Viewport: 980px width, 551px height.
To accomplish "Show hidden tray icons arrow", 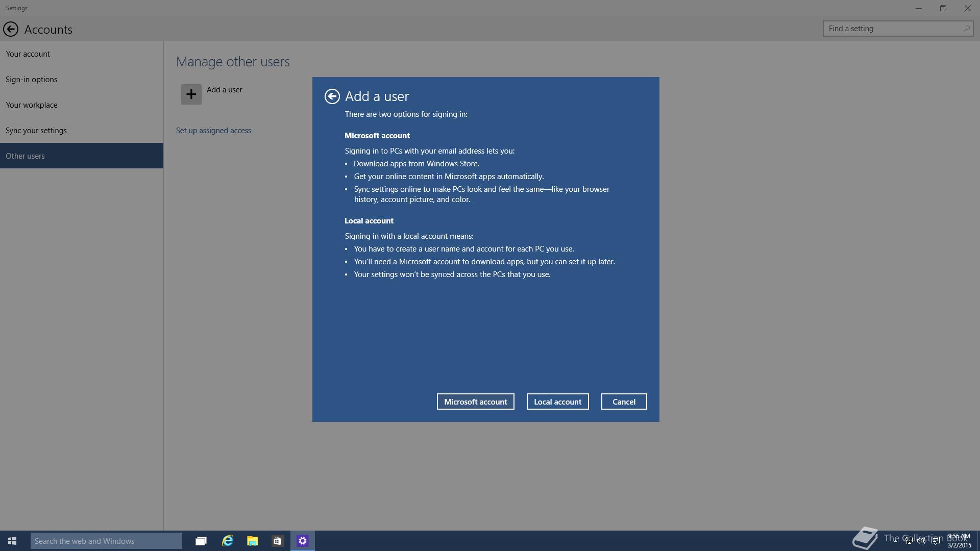I will coord(895,541).
